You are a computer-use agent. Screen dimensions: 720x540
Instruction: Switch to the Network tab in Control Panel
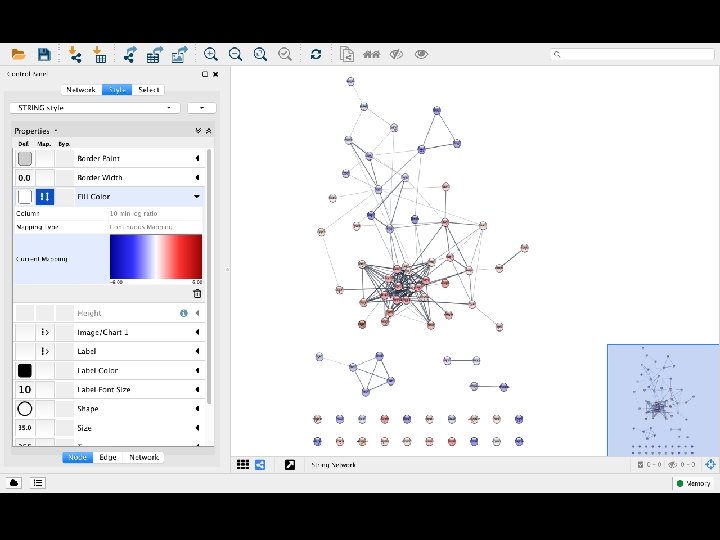(81, 90)
